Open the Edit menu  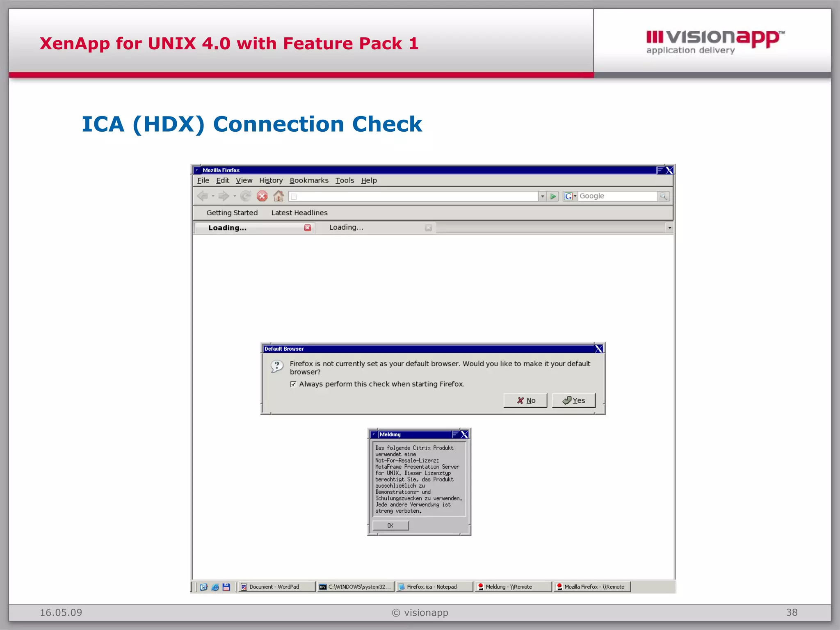point(223,180)
